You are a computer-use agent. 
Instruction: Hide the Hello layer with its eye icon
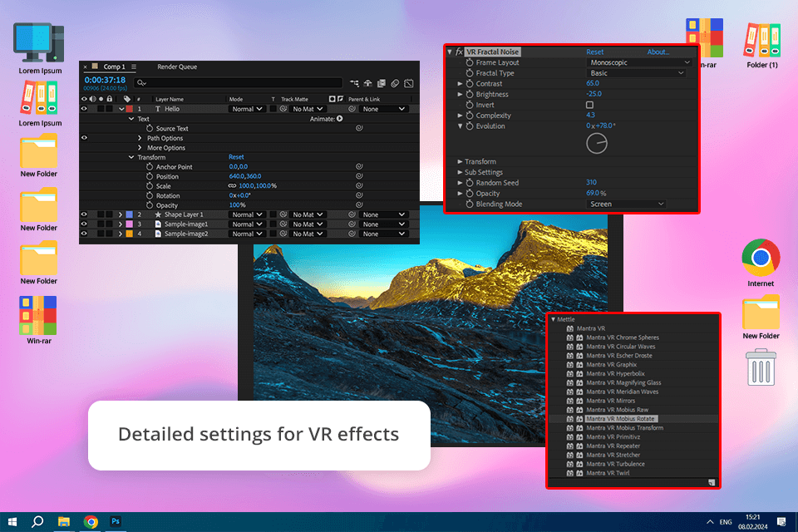pyautogui.click(x=84, y=109)
